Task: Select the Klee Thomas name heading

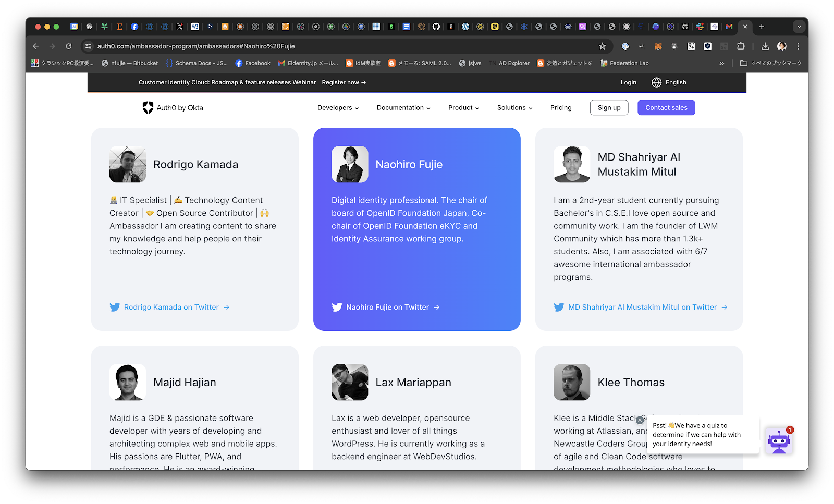Action: click(631, 383)
